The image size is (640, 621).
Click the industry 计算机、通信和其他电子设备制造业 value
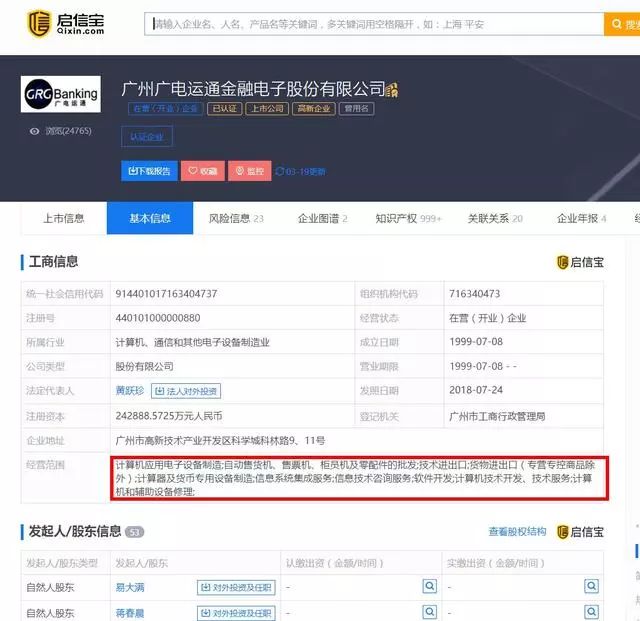click(x=192, y=342)
